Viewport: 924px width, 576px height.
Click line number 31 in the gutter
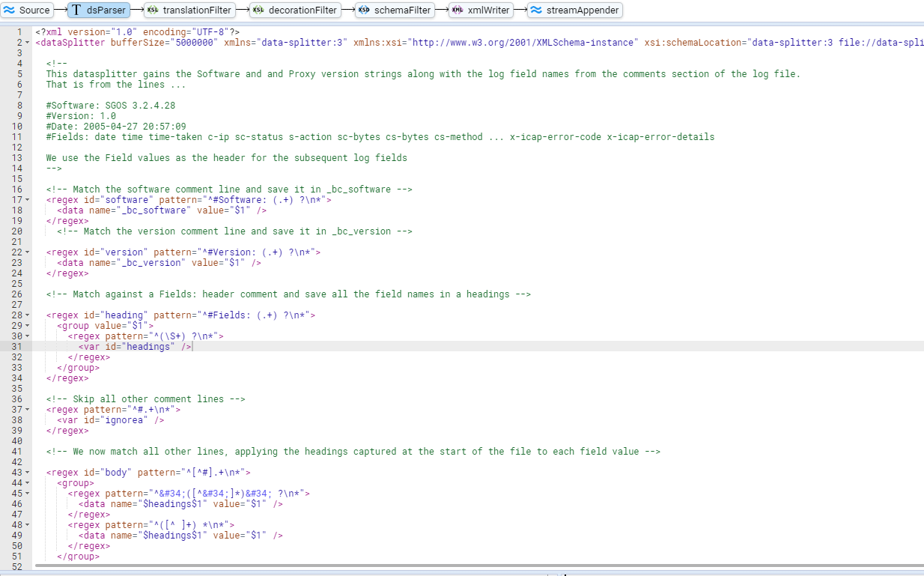pyautogui.click(x=17, y=347)
